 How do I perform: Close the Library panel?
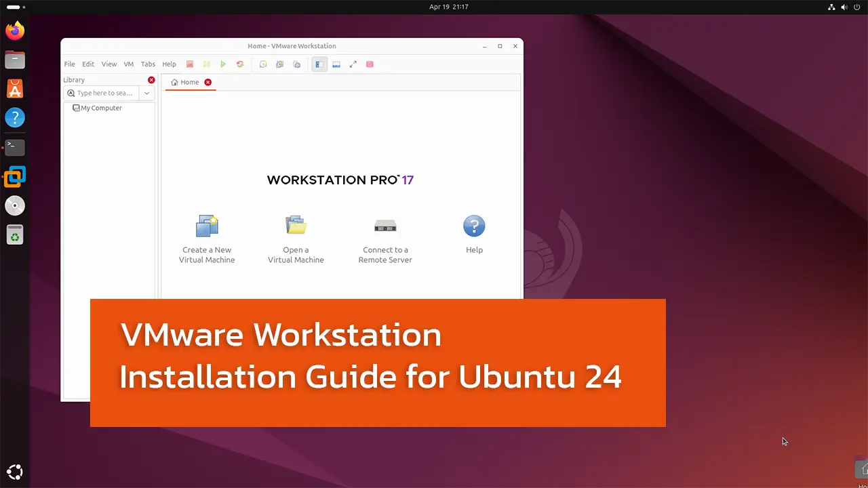[151, 80]
